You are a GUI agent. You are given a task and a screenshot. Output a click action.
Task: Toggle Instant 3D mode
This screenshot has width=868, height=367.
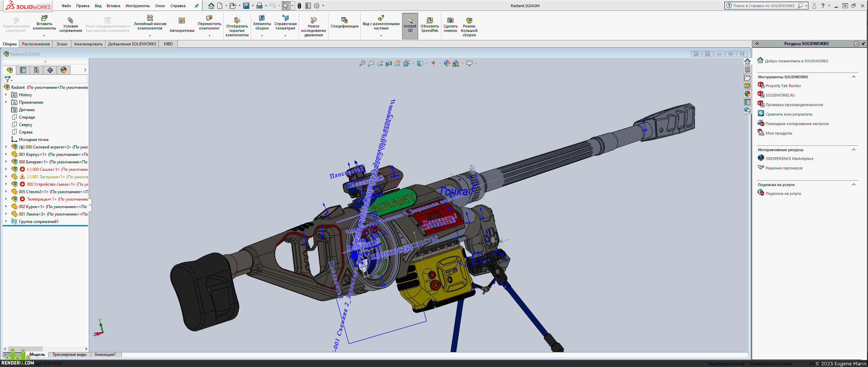410,25
